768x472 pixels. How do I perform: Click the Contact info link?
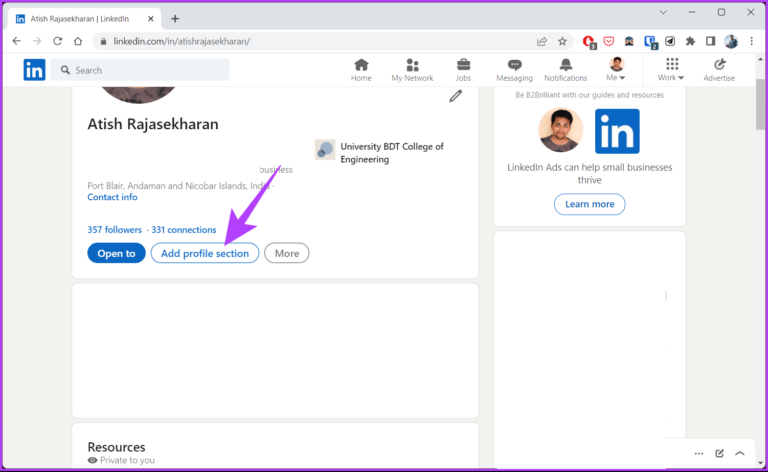pos(112,197)
